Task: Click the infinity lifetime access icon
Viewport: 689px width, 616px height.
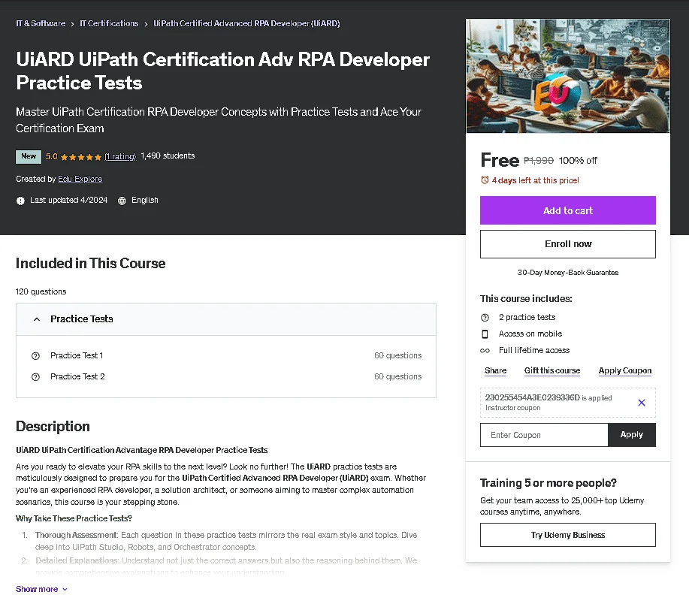Action: [x=485, y=350]
